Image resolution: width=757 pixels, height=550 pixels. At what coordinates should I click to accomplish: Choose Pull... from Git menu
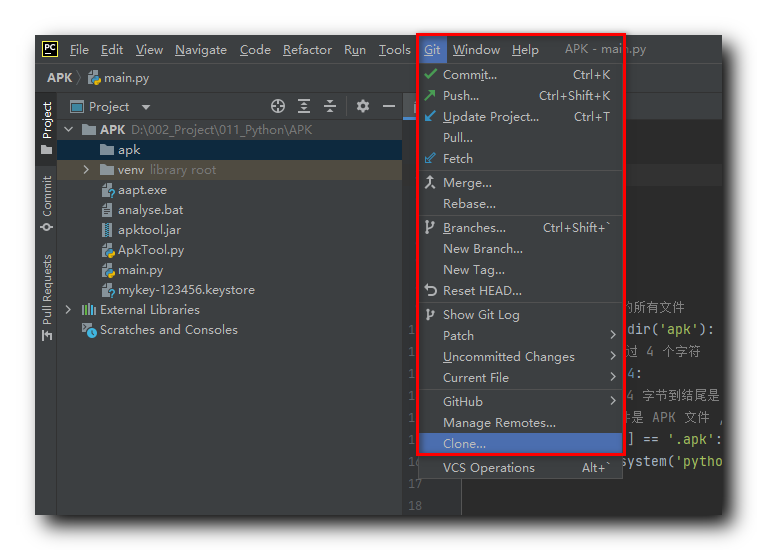click(x=520, y=138)
